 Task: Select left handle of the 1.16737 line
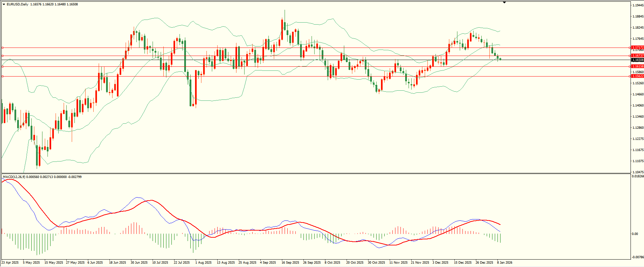[3, 56]
